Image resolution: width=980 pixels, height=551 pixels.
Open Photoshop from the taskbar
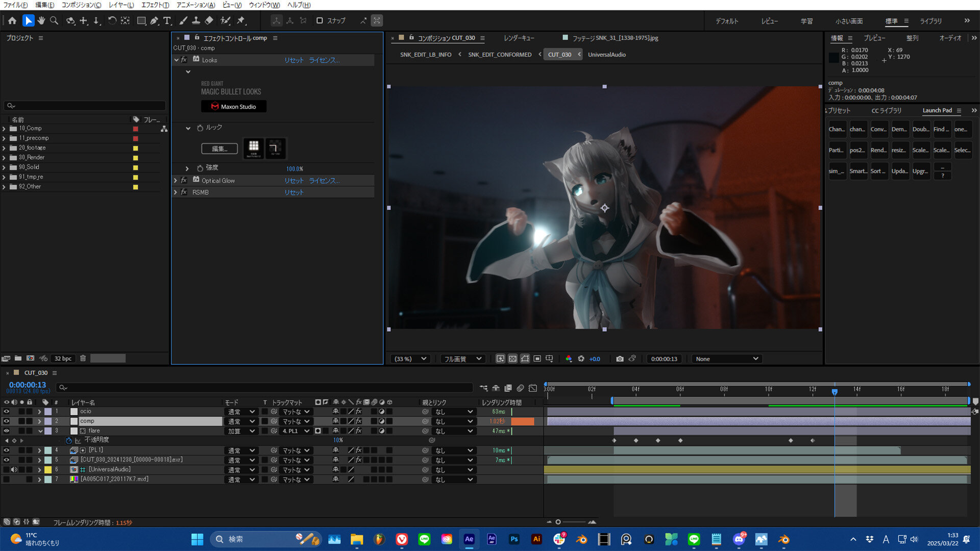[x=514, y=539]
